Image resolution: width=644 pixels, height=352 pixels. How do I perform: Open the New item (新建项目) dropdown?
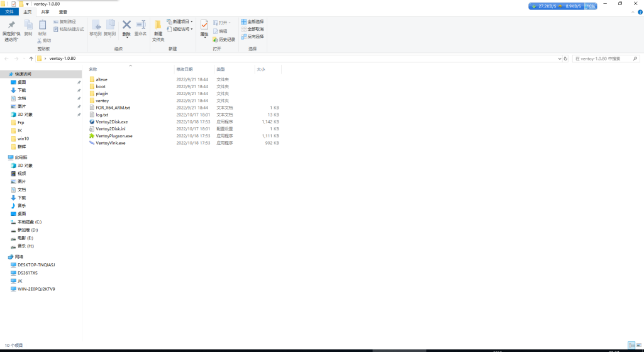[179, 21]
